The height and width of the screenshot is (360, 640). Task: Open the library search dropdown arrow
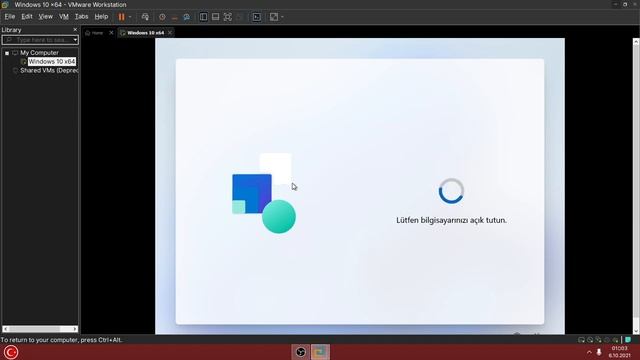(x=75, y=40)
